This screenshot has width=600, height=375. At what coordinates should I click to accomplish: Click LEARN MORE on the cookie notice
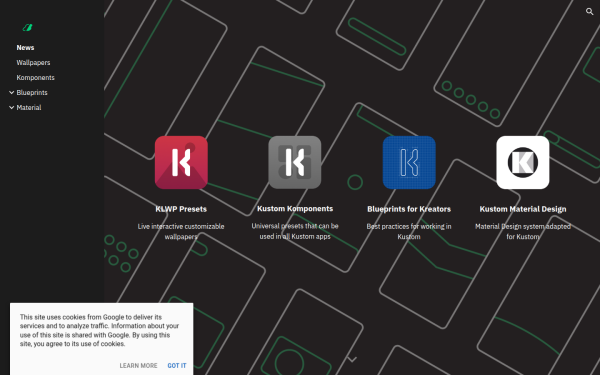click(x=138, y=365)
